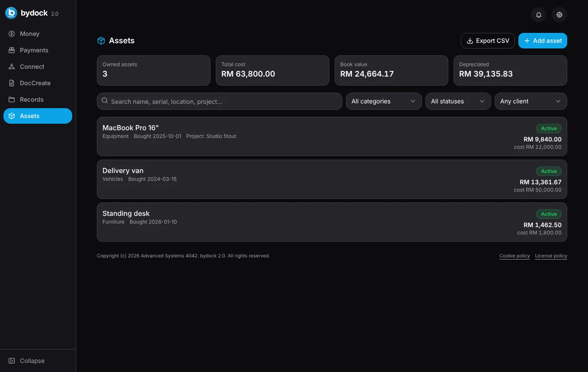Click the Total cost RM 63,800.00 card
588x372 pixels.
click(272, 70)
